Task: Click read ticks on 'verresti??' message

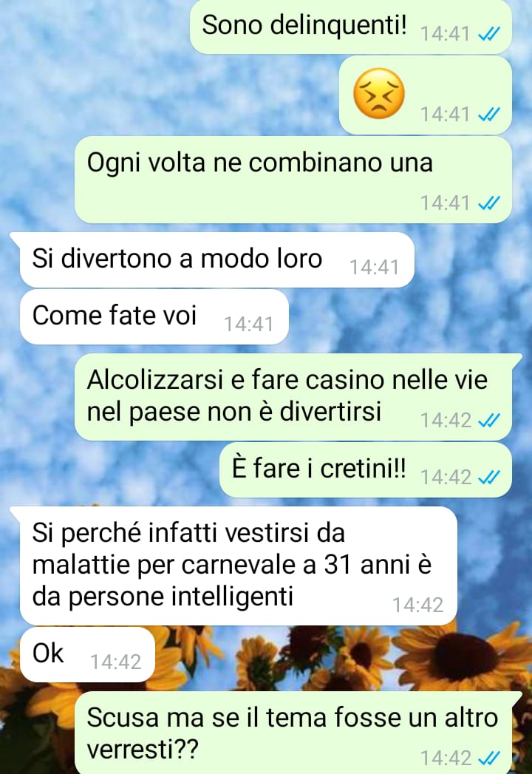Action: (489, 758)
